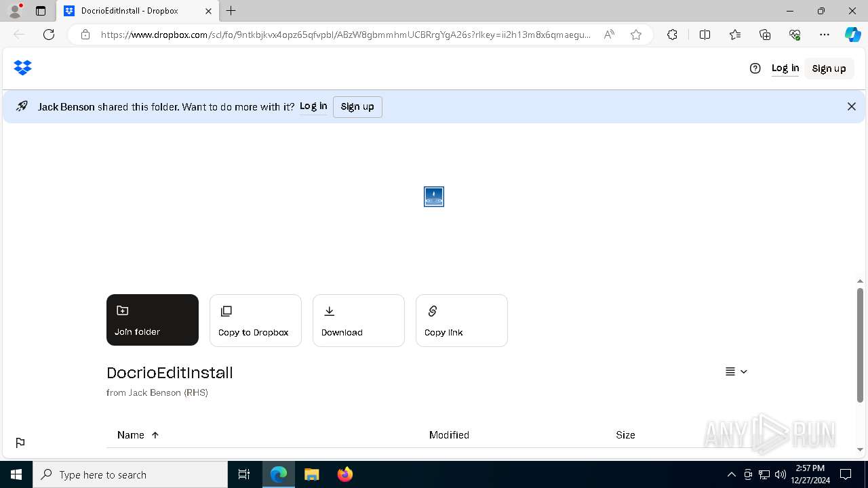The width and height of the screenshot is (868, 488).
Task: Sort by the Modified column header
Action: [449, 435]
